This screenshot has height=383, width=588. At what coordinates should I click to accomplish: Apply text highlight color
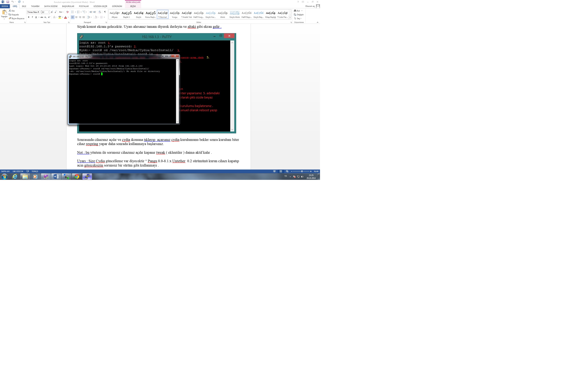(59, 17)
